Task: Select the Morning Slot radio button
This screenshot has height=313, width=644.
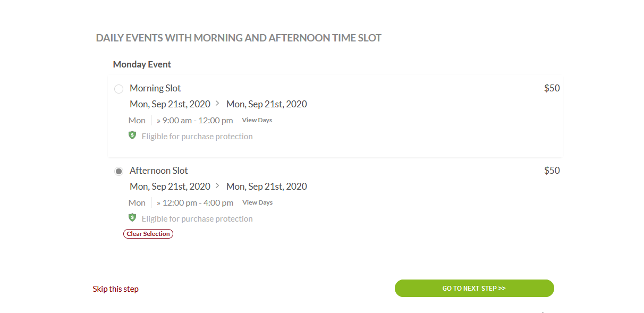Action: click(x=119, y=89)
